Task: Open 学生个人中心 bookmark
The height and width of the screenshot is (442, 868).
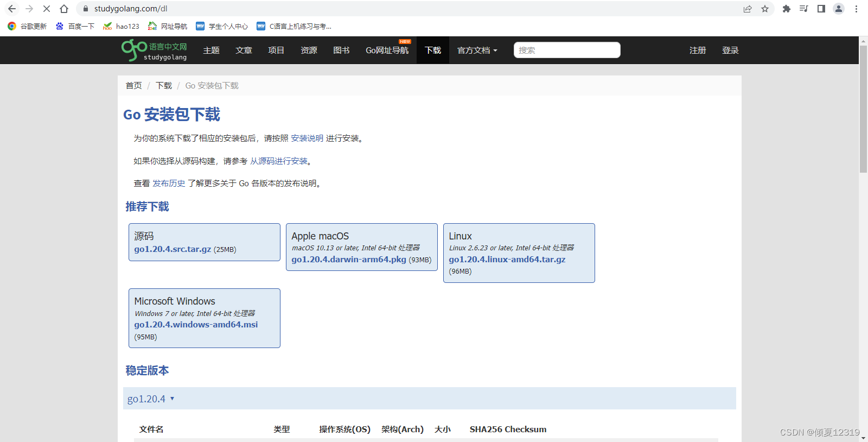Action: [x=222, y=26]
